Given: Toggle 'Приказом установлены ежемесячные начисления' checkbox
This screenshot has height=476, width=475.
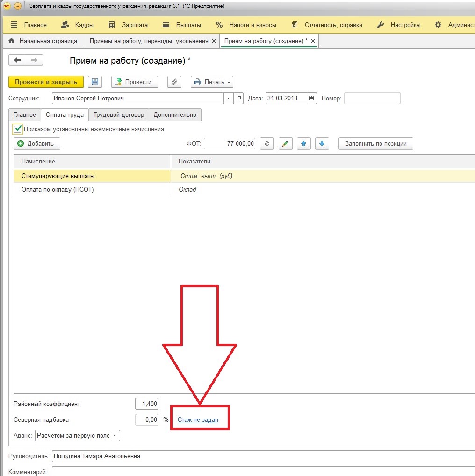Looking at the screenshot, I should [18, 129].
